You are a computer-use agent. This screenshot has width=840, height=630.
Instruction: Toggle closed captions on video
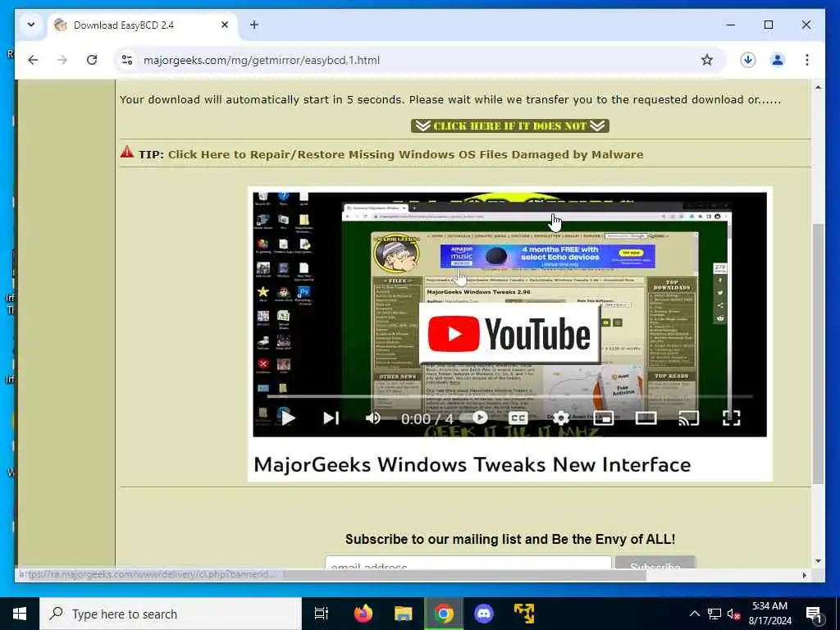pyautogui.click(x=518, y=418)
